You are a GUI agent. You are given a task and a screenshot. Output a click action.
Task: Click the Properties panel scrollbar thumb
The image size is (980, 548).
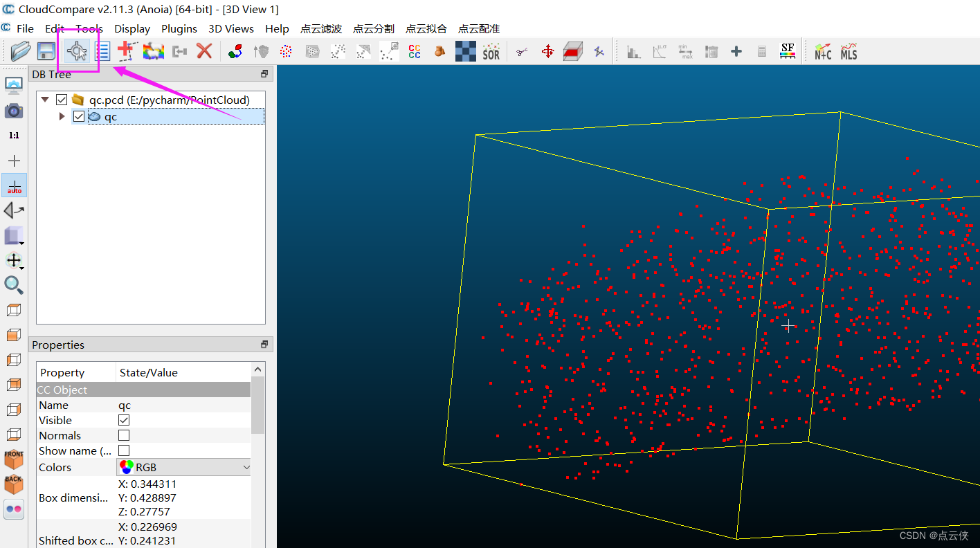click(258, 405)
